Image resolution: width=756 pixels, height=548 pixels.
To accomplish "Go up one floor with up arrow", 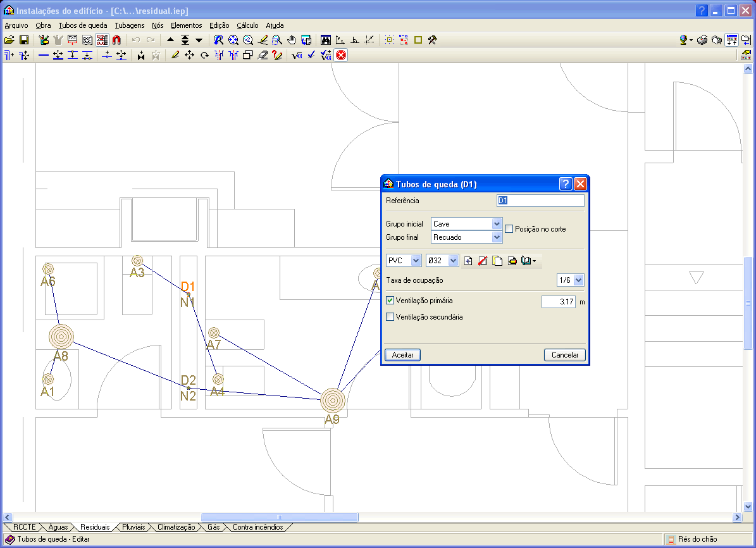I will click(x=170, y=40).
